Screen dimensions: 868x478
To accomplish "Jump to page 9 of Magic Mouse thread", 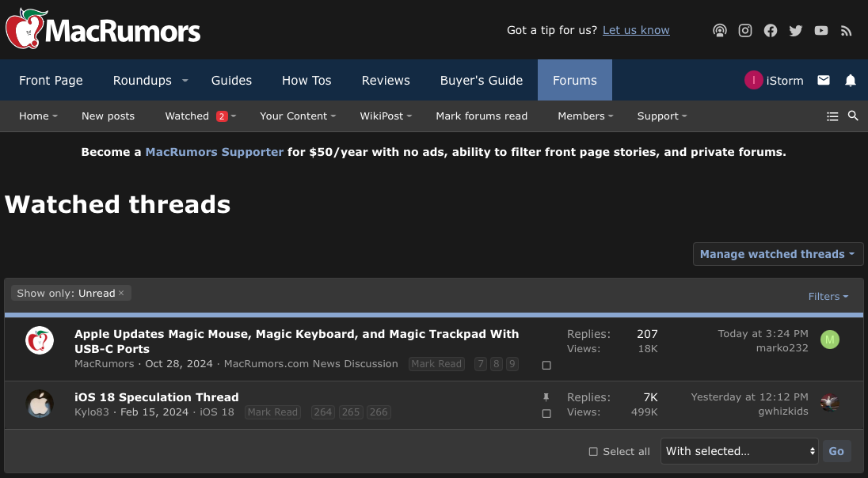I will point(512,364).
